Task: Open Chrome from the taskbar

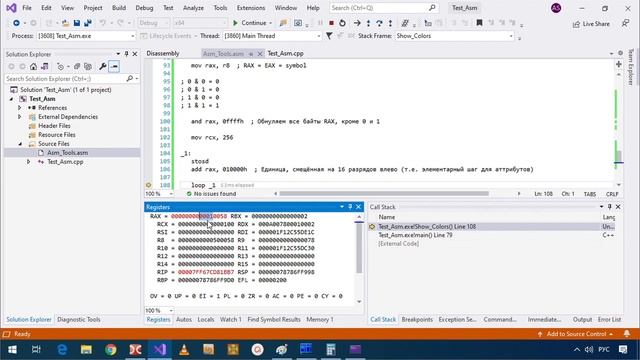Action: point(111,349)
